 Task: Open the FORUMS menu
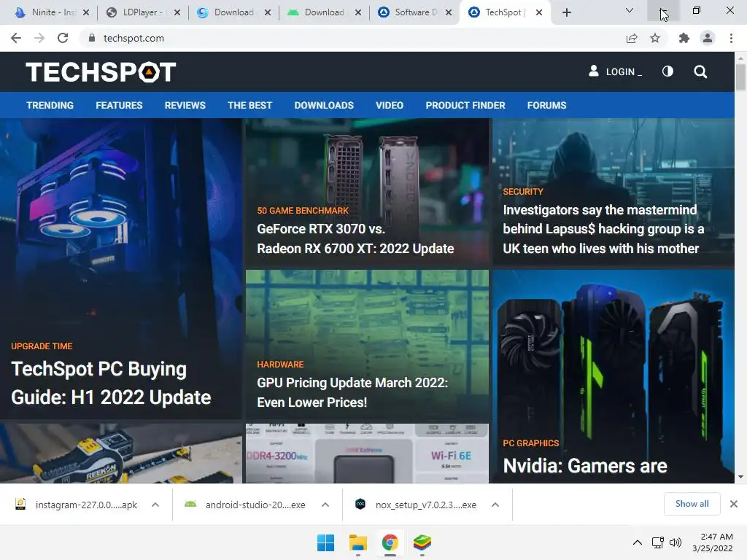(546, 105)
